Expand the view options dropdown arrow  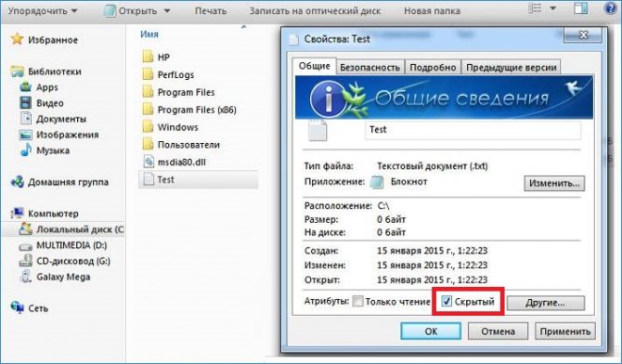tap(553, 8)
